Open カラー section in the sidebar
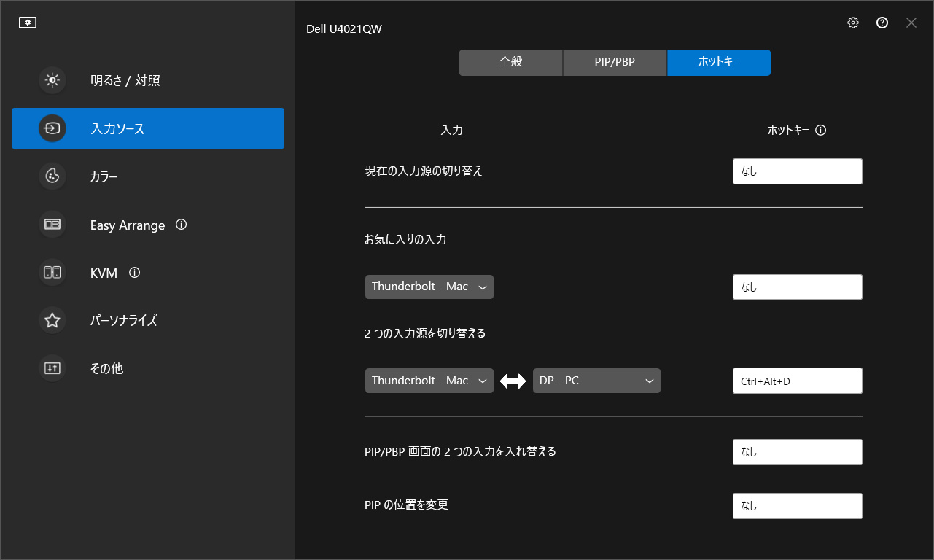 [x=148, y=176]
